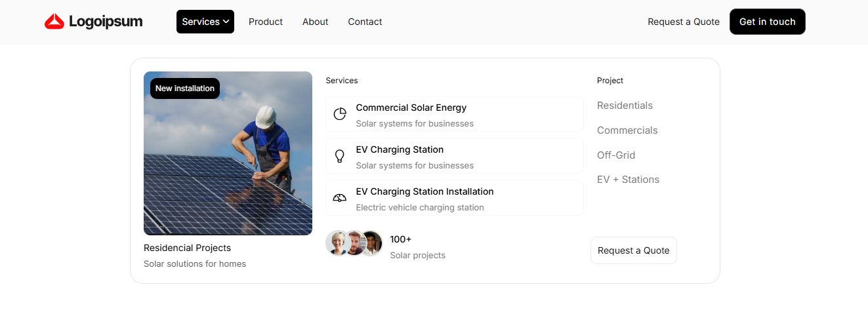
Task: Open the EV + Stations link
Action: [x=628, y=180]
